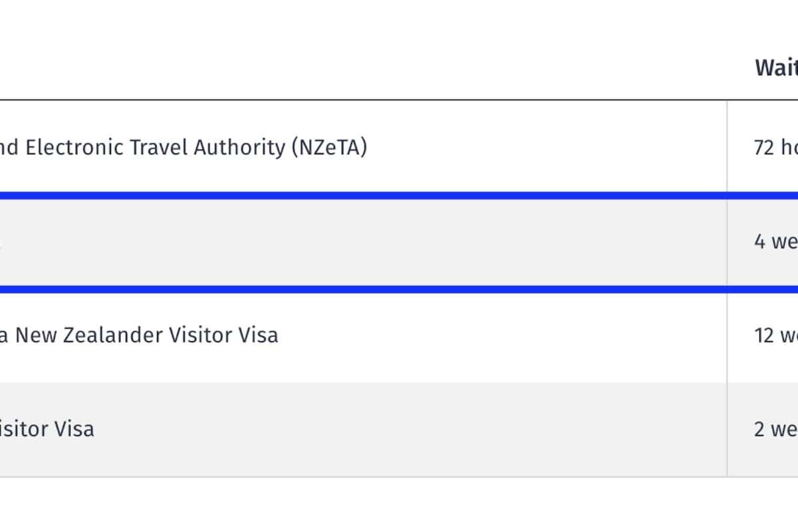The width and height of the screenshot is (798, 532).
Task: Click the top blue highlight border line
Action: coord(399,196)
